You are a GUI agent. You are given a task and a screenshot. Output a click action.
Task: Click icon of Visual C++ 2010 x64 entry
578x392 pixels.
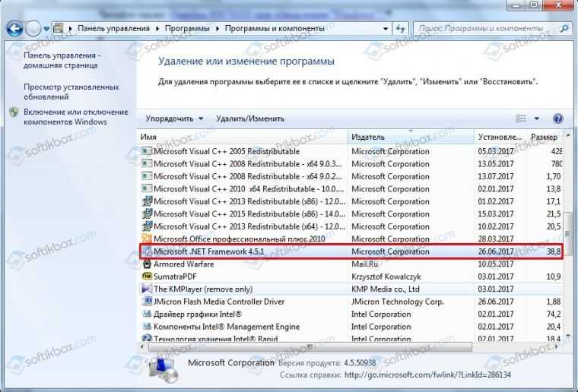(147, 188)
